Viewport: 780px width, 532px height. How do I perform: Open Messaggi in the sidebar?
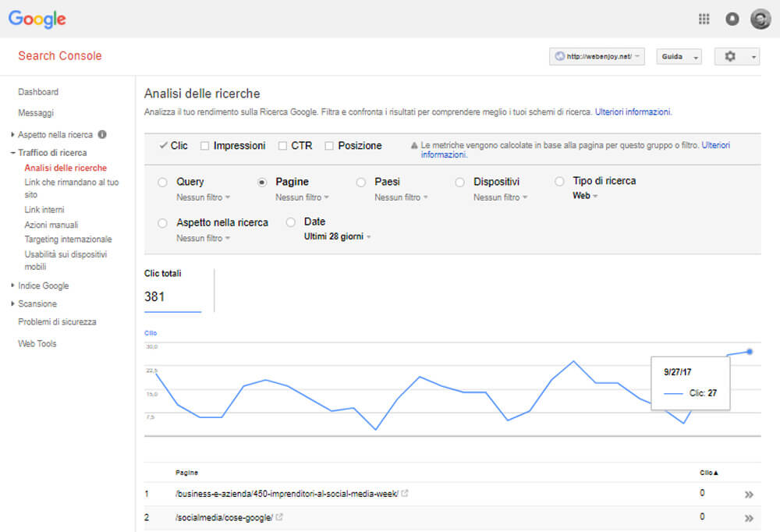pos(36,113)
